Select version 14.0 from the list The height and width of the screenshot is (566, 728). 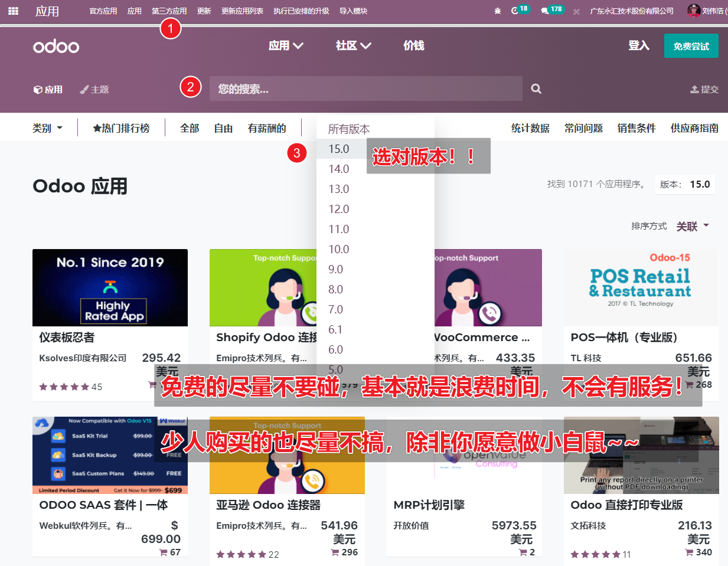339,169
